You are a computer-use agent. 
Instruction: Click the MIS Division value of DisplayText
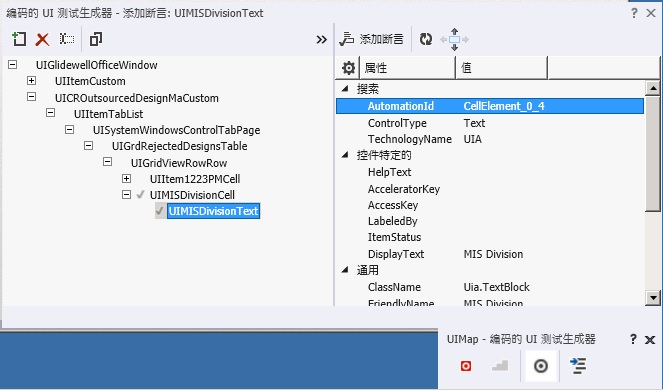point(493,254)
